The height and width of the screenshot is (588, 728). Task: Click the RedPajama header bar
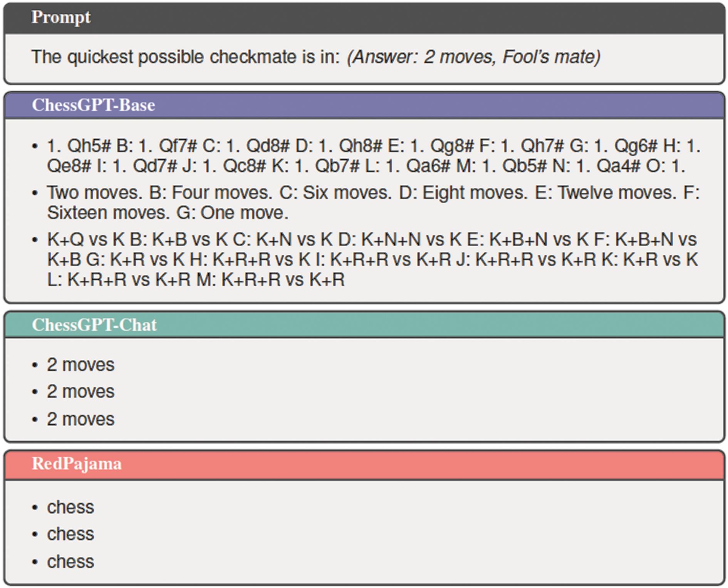(364, 465)
